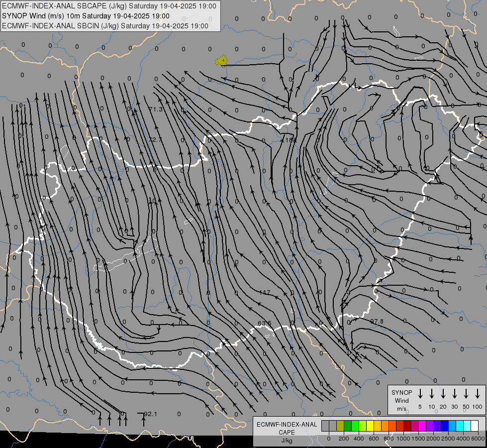Click the 200 tick label in CAPE legend

pos(344,439)
